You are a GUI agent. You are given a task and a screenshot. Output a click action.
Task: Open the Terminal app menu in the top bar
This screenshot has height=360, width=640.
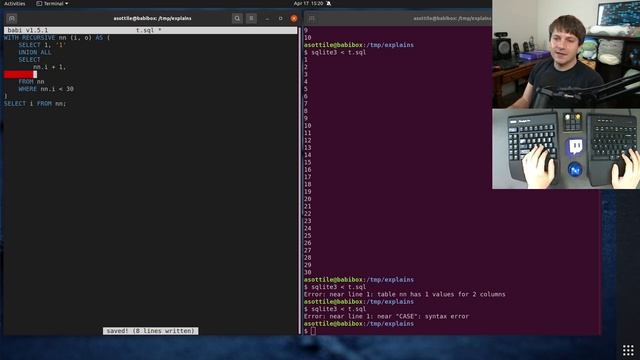point(52,3)
